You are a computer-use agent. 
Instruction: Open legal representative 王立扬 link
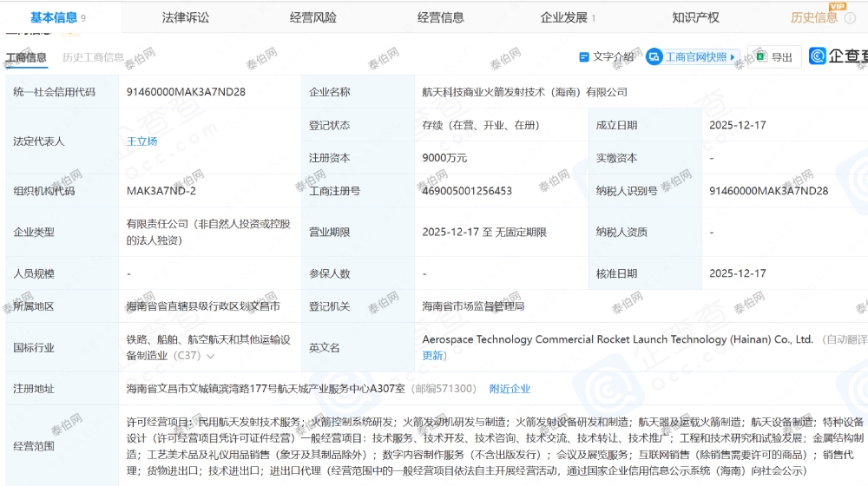point(142,141)
